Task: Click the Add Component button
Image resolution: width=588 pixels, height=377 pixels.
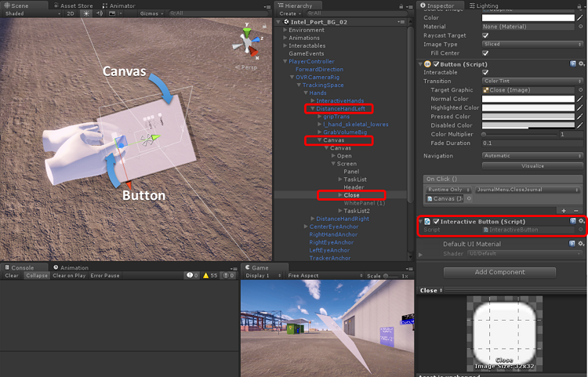Action: tap(499, 273)
